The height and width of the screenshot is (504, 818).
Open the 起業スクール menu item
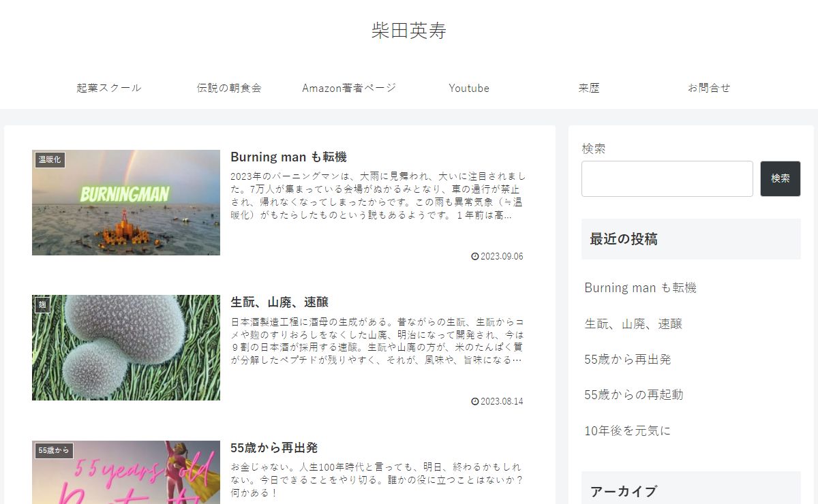[x=109, y=88]
